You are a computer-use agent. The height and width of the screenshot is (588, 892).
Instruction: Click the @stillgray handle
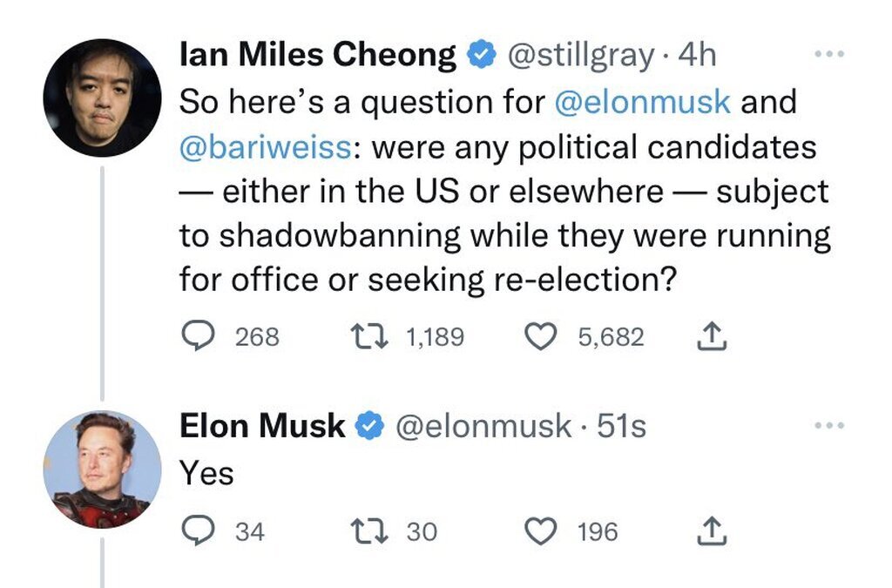click(x=578, y=56)
